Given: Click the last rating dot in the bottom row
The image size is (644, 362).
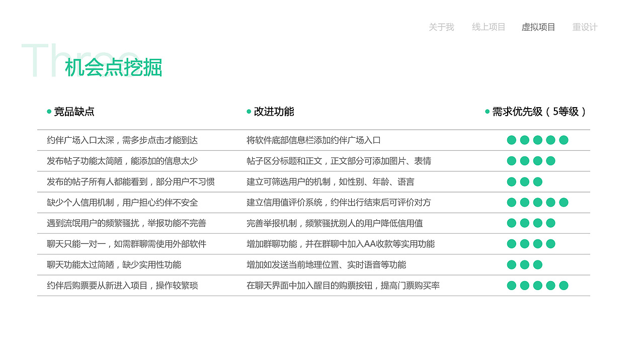Looking at the screenshot, I should pos(565,285).
